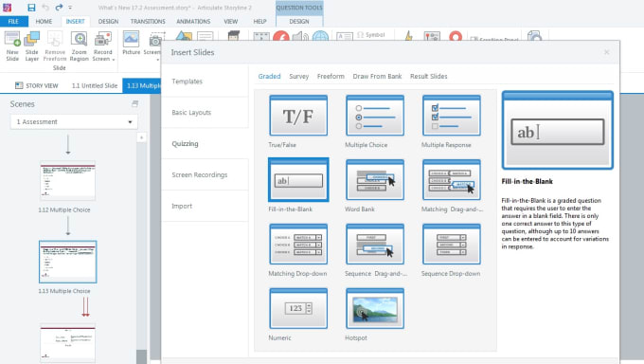Select the 1.13 Multiple Choice slide thumbnail

tap(68, 262)
